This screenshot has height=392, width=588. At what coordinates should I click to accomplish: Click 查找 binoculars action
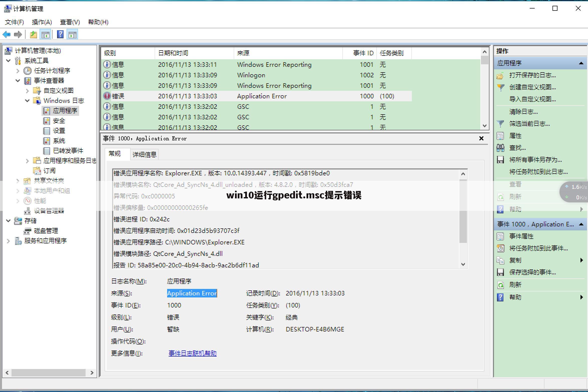click(517, 148)
